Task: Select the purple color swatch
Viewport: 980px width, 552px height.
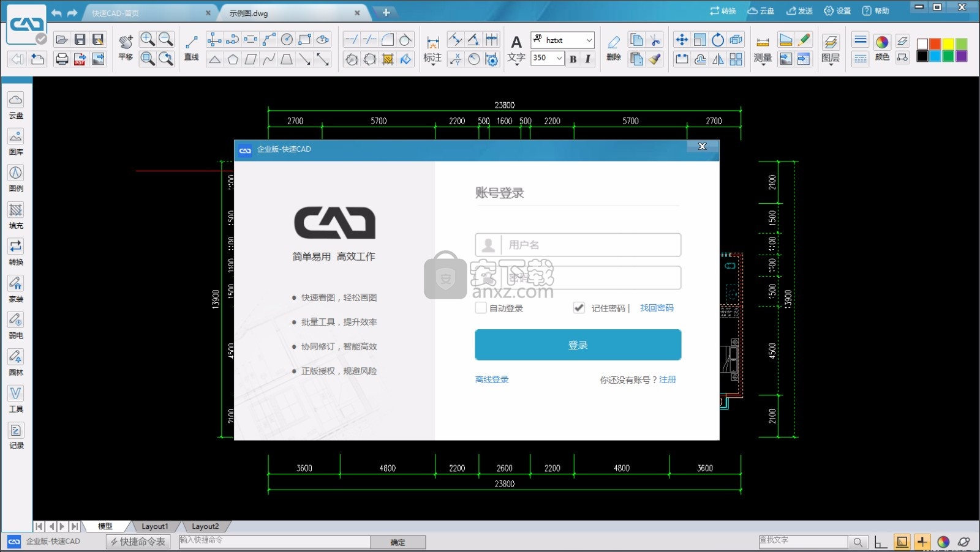Action: click(961, 56)
